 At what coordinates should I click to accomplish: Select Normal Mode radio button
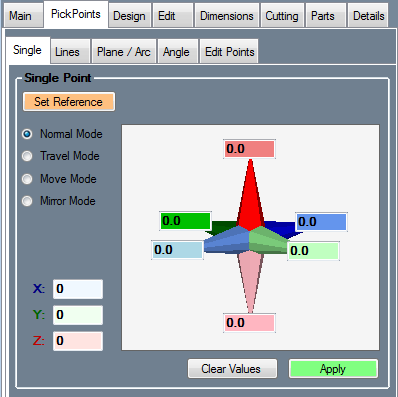[27, 134]
